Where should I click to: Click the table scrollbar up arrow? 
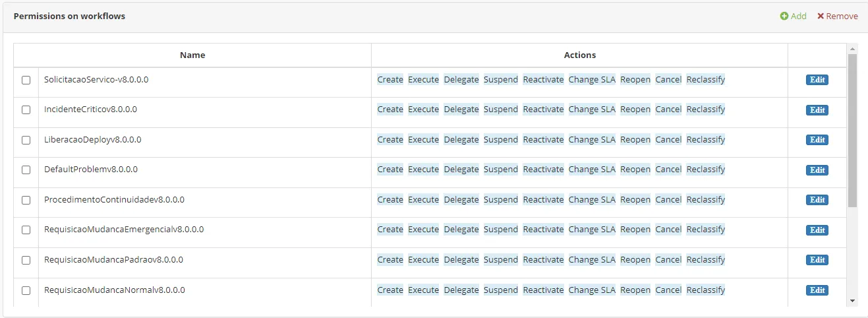pyautogui.click(x=852, y=49)
